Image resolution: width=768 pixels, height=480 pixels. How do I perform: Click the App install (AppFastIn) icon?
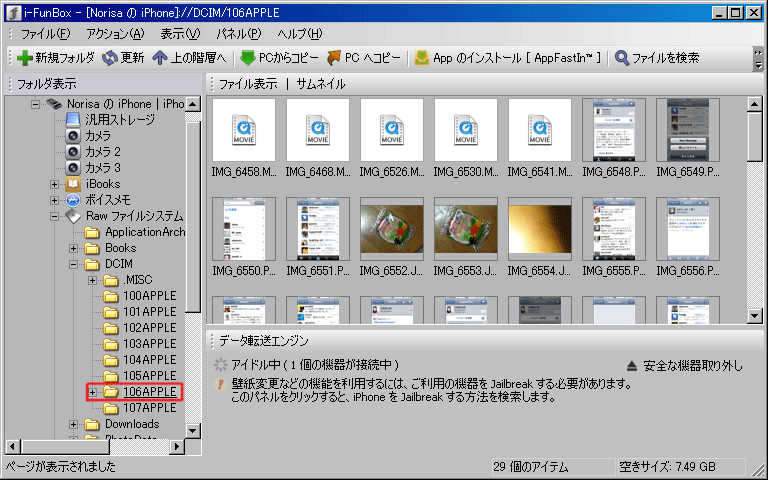click(x=422, y=58)
